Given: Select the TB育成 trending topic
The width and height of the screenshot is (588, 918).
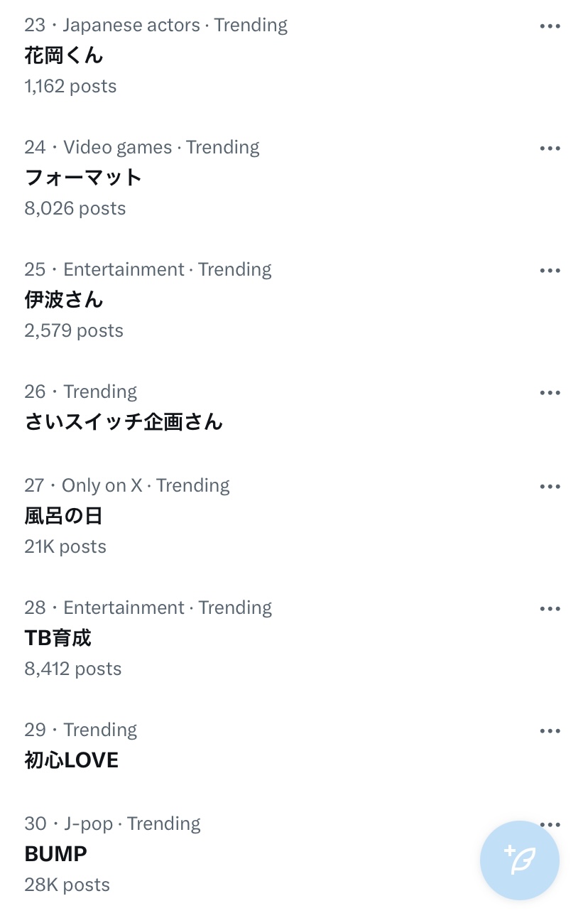Looking at the screenshot, I should click(x=58, y=638).
